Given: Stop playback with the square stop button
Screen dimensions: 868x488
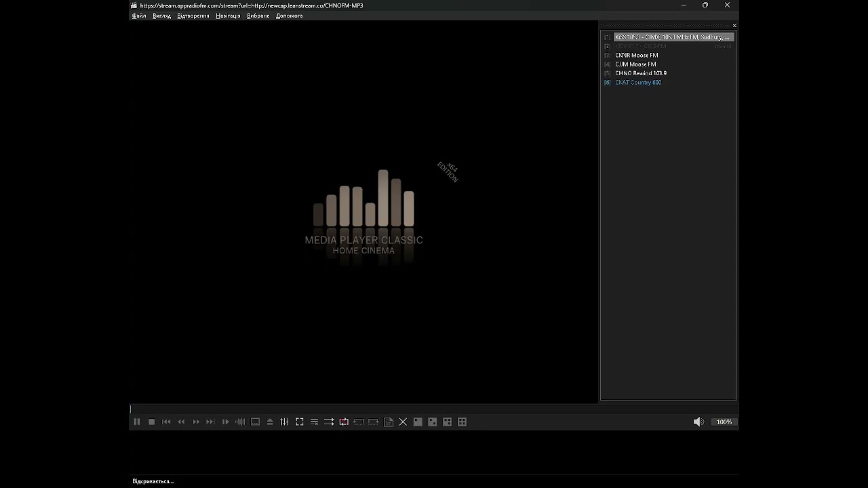Looking at the screenshot, I should (x=152, y=422).
